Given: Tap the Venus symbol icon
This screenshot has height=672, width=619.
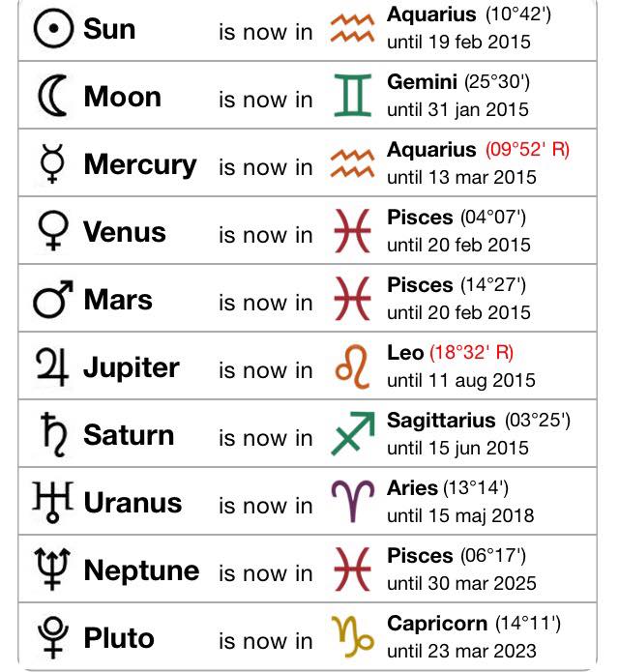Looking at the screenshot, I should click(53, 230).
